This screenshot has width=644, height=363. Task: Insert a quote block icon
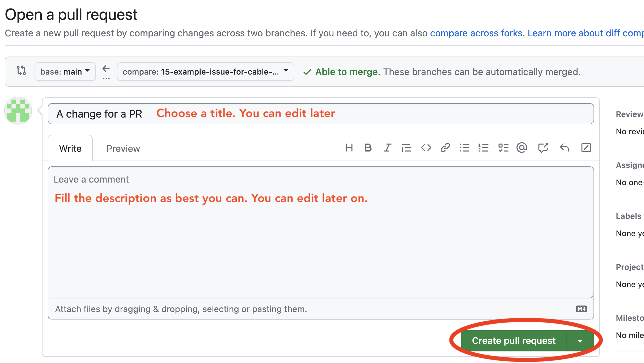point(406,148)
